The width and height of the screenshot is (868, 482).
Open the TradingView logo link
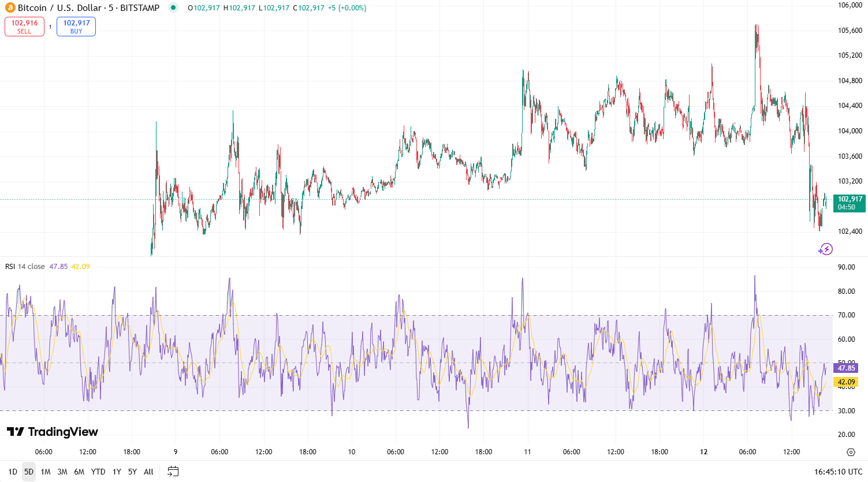click(53, 432)
